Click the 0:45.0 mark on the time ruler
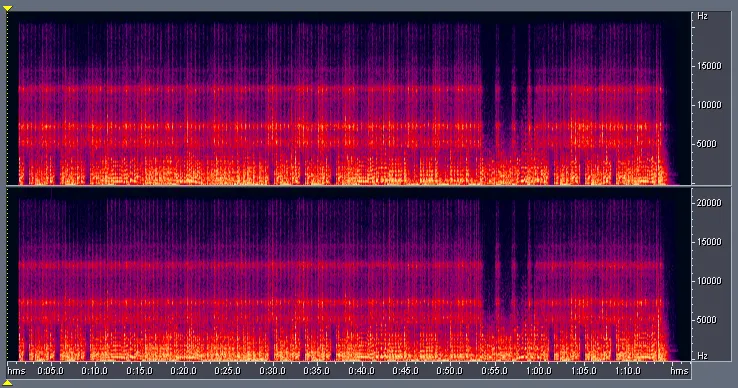Screen dimensions: 738x388 pyautogui.click(x=405, y=371)
